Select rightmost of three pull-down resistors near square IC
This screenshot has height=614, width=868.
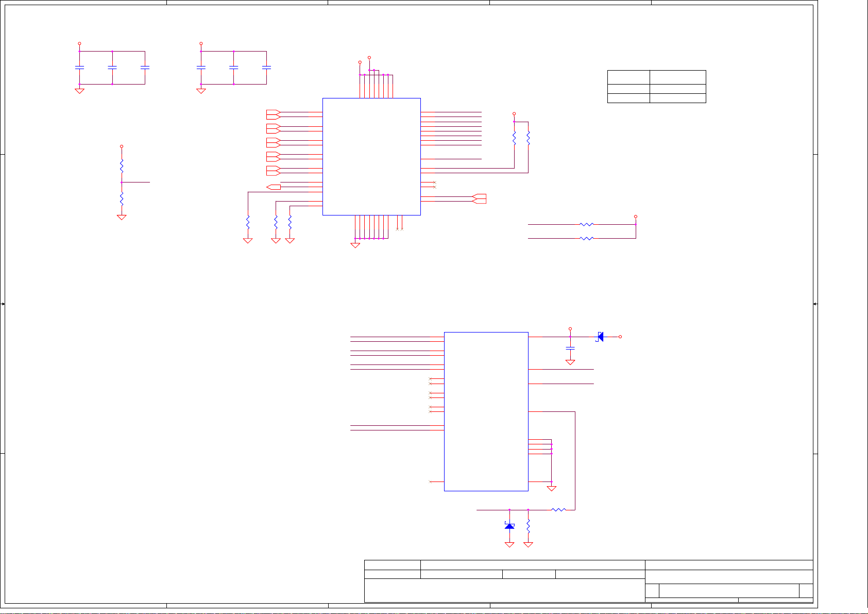pyautogui.click(x=290, y=222)
